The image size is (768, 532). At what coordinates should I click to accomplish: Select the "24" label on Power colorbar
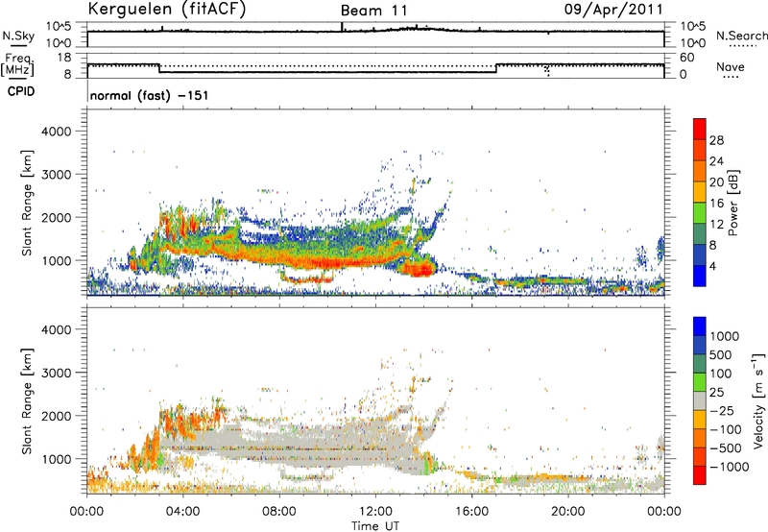coord(716,161)
